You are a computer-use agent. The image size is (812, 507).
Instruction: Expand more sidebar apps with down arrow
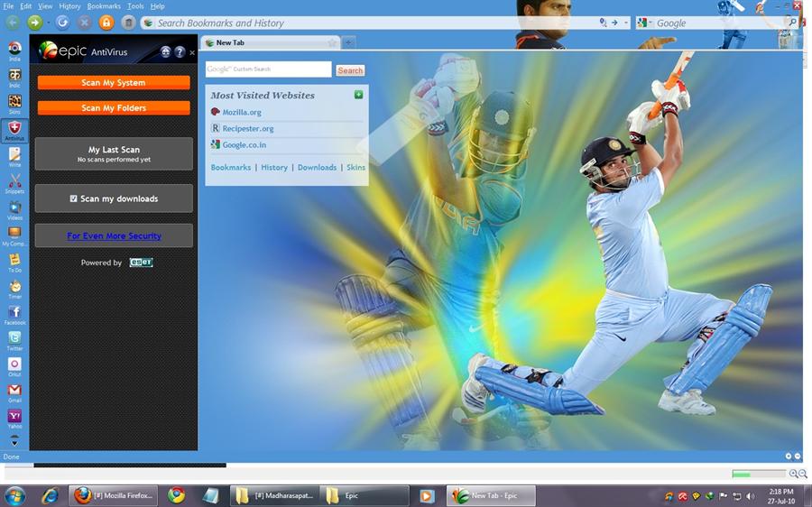(x=14, y=442)
